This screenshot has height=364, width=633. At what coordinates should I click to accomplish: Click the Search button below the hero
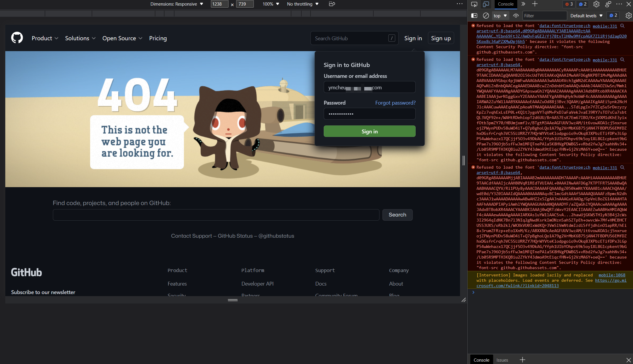click(x=397, y=215)
